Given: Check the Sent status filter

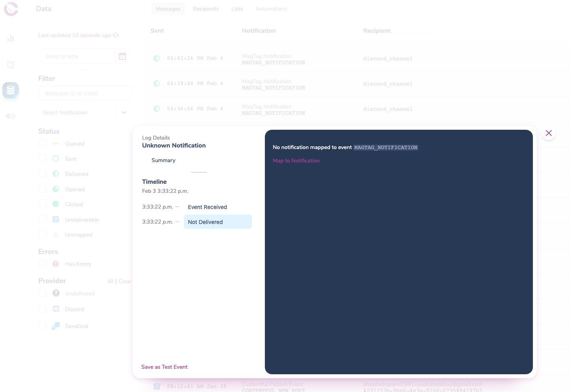Looking at the screenshot, I should click(43, 158).
